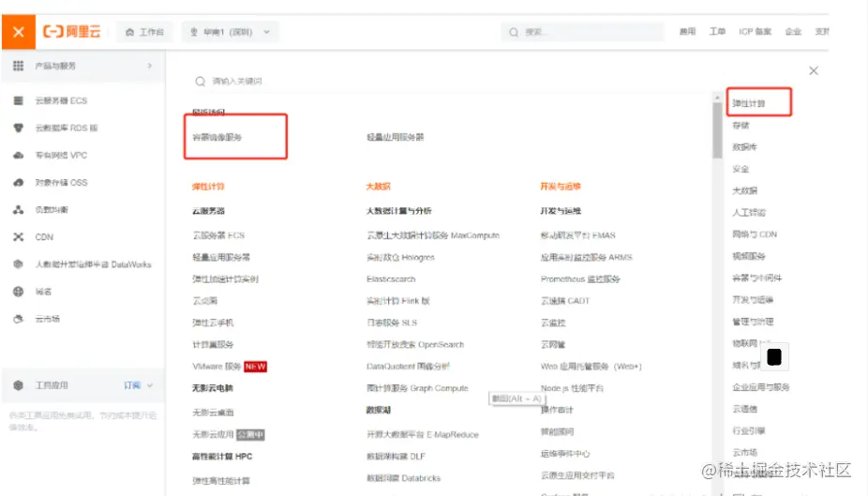The image size is (868, 496).
Task: Open 实时数仓 Hologres entry
Action: (x=400, y=258)
